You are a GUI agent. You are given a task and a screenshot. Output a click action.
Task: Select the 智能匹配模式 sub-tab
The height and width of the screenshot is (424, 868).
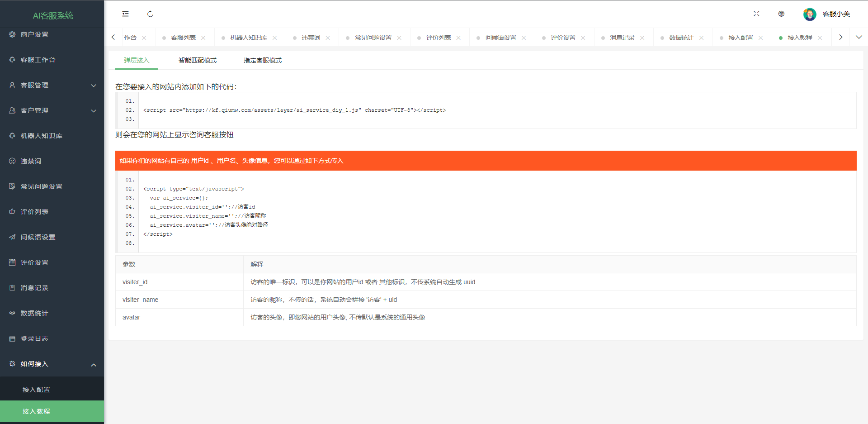(x=198, y=60)
